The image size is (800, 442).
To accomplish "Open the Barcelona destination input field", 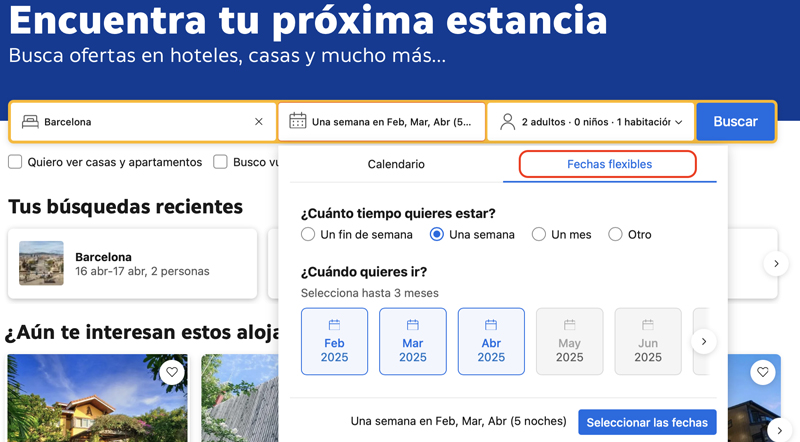I will click(x=143, y=121).
